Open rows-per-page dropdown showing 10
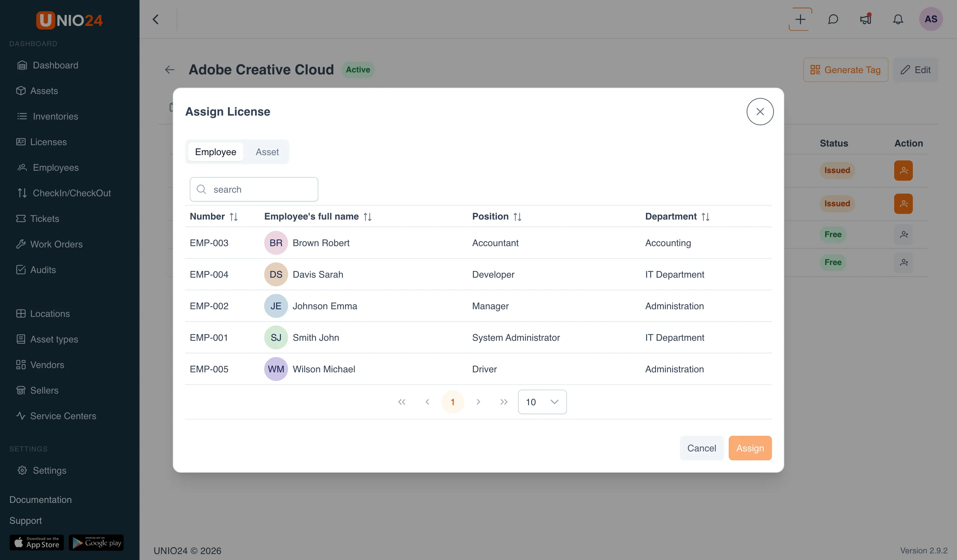 pyautogui.click(x=542, y=402)
